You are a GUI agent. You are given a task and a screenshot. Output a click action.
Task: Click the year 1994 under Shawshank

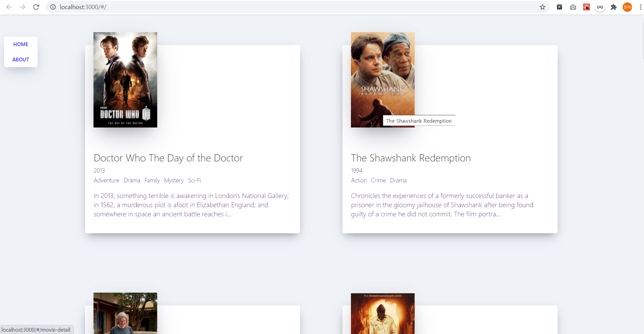(x=357, y=170)
